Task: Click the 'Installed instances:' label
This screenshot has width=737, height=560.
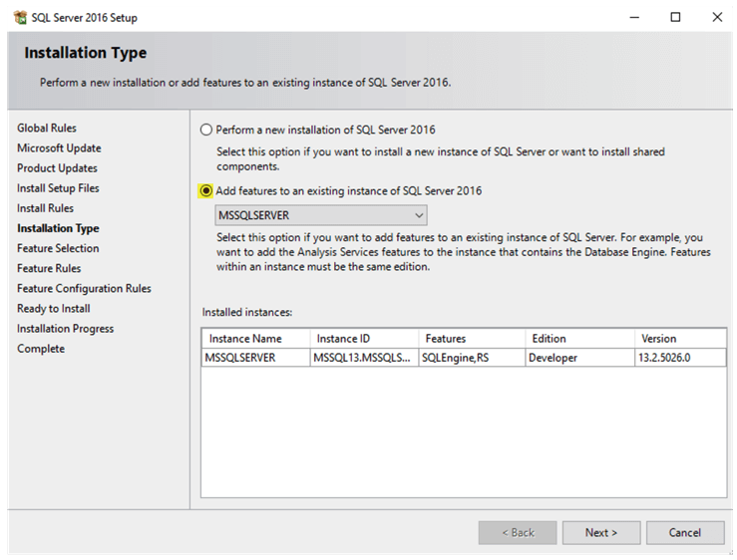Action: [247, 313]
